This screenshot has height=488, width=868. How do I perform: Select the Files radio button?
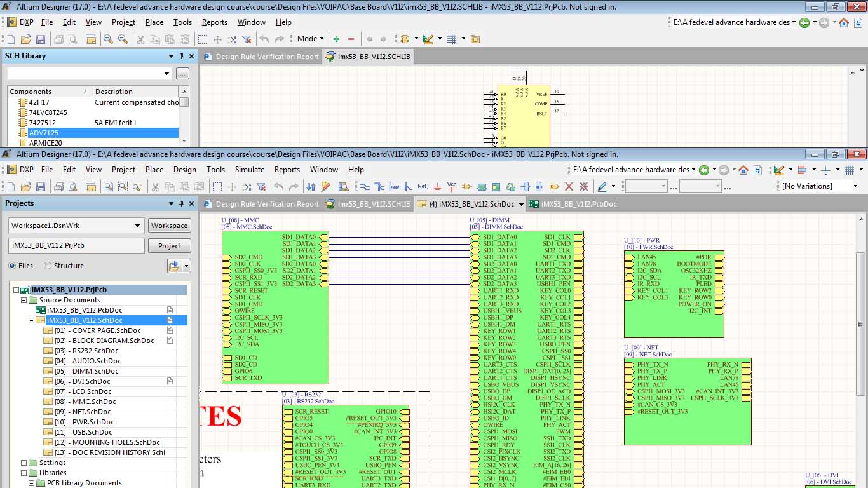[x=13, y=266]
